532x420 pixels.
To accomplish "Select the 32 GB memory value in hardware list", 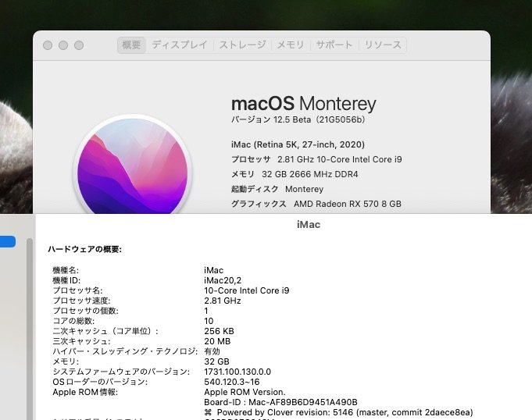I will (x=217, y=361).
